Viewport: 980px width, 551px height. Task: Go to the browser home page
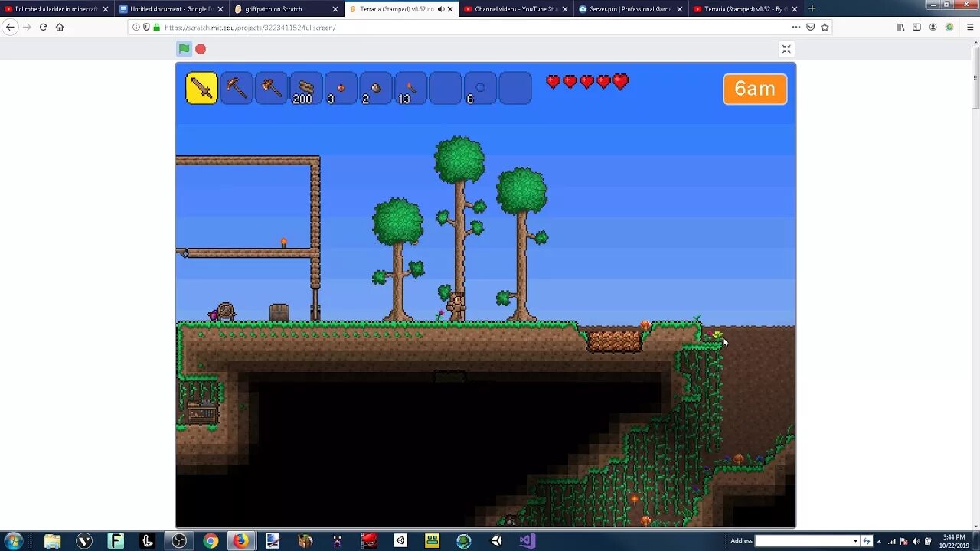click(60, 27)
